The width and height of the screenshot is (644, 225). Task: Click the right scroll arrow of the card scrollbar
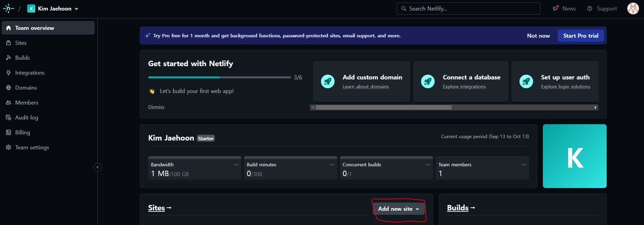595,107
